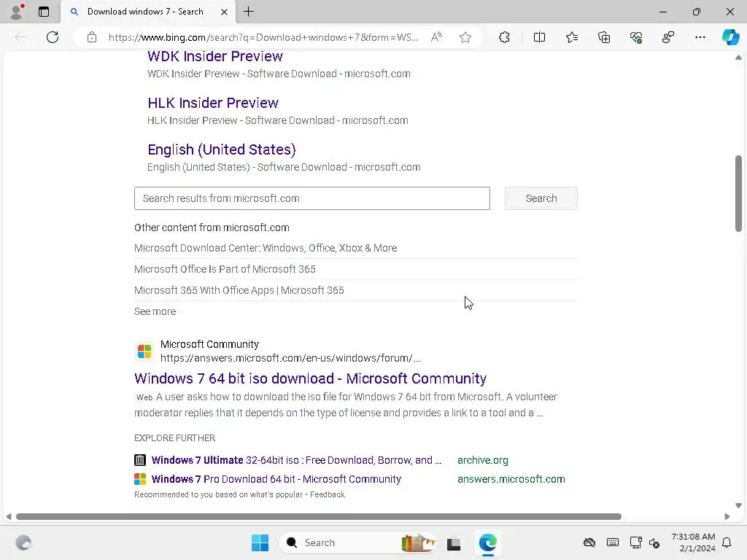The height and width of the screenshot is (560, 747).
Task: Click the Microsoft Community logo icon
Action: click(144, 351)
